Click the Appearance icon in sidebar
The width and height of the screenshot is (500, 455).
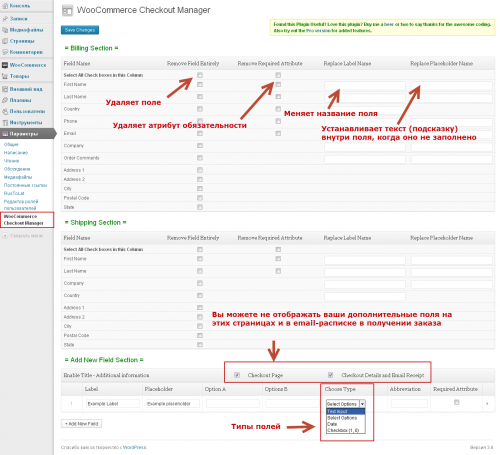point(5,89)
